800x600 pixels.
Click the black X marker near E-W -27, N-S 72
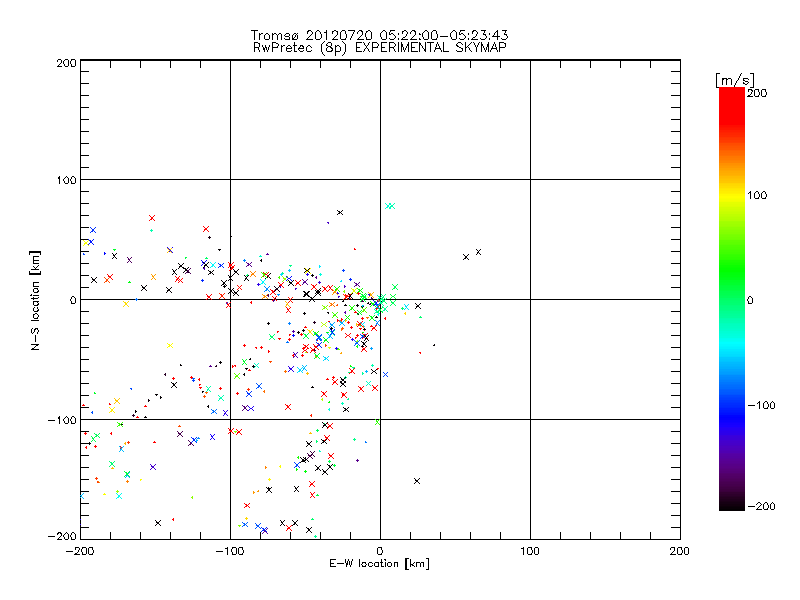click(x=340, y=213)
